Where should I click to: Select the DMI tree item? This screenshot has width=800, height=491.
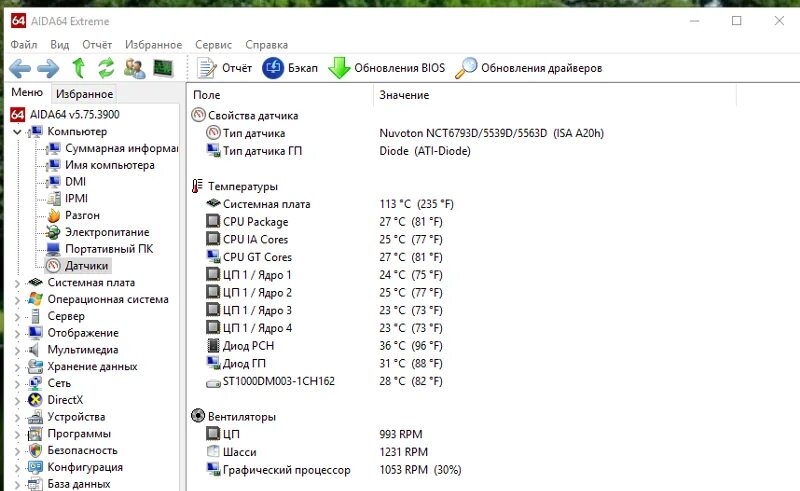tap(76, 182)
